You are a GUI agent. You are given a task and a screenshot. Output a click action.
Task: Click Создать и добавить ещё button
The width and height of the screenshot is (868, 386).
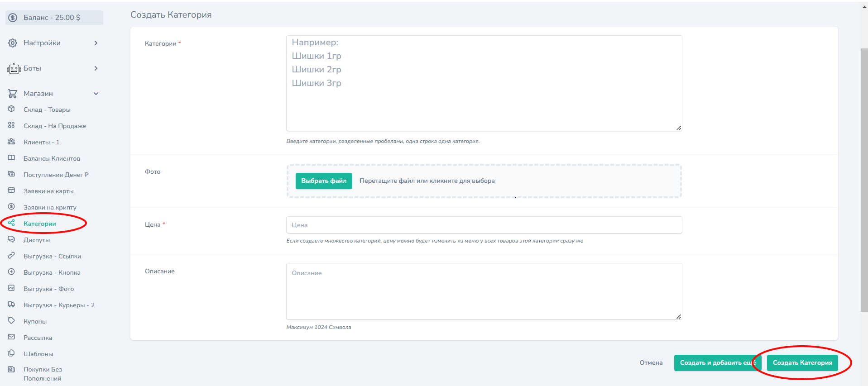pos(718,363)
